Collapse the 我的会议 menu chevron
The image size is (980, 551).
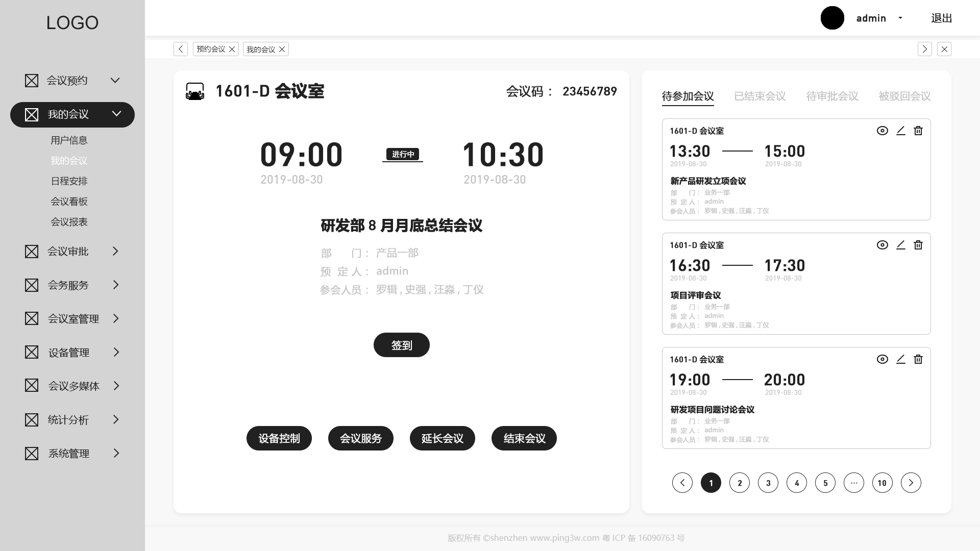pos(117,114)
